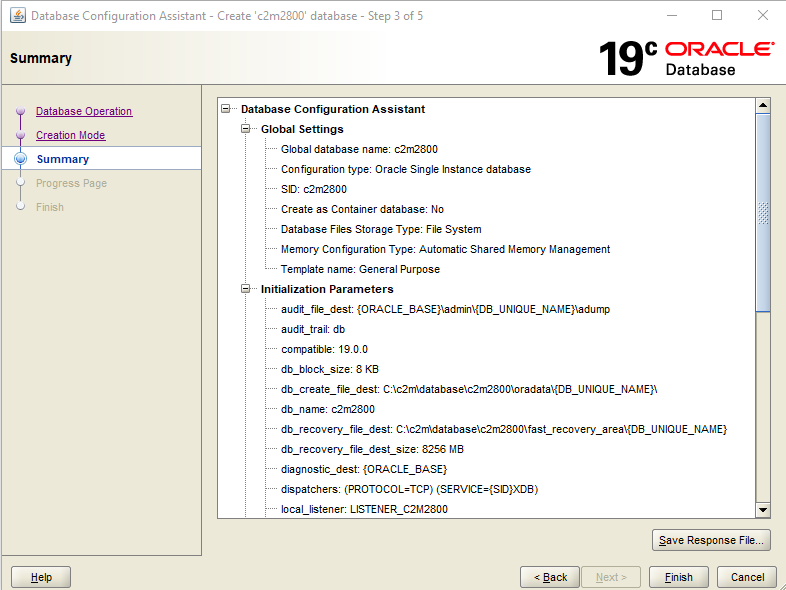The width and height of the screenshot is (786, 590).
Task: Click the Progress Page step bullet
Action: click(x=21, y=182)
